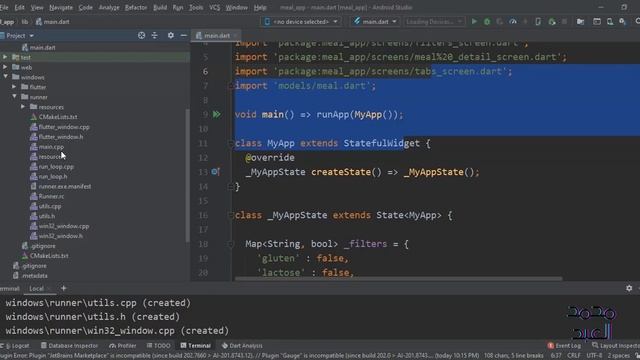Open the Refactor menu
Screen dimensions: 640x360
click(x=136, y=7)
